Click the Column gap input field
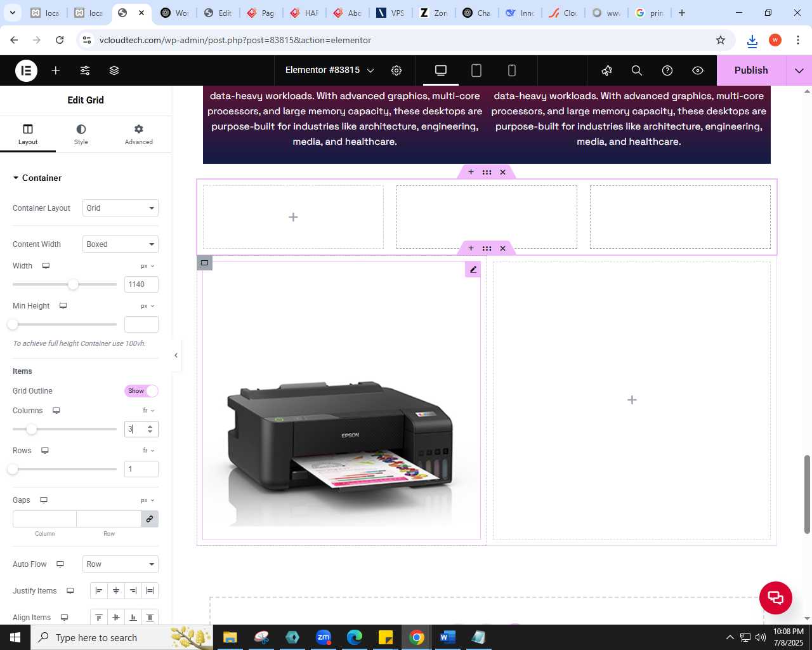 44,519
